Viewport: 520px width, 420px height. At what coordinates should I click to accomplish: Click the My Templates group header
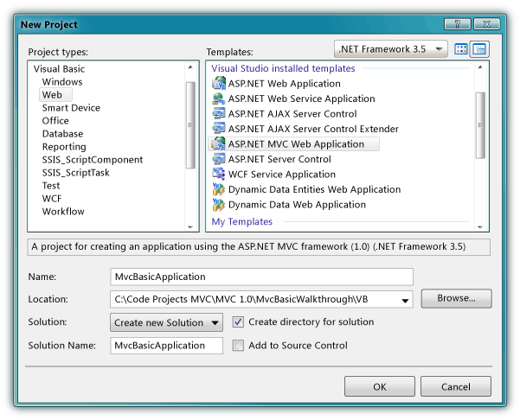[241, 221]
